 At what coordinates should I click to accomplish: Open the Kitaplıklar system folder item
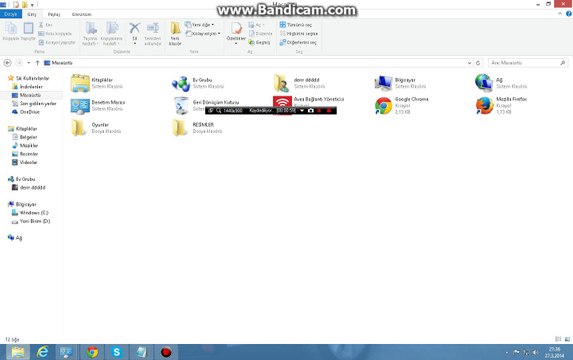pyautogui.click(x=98, y=83)
